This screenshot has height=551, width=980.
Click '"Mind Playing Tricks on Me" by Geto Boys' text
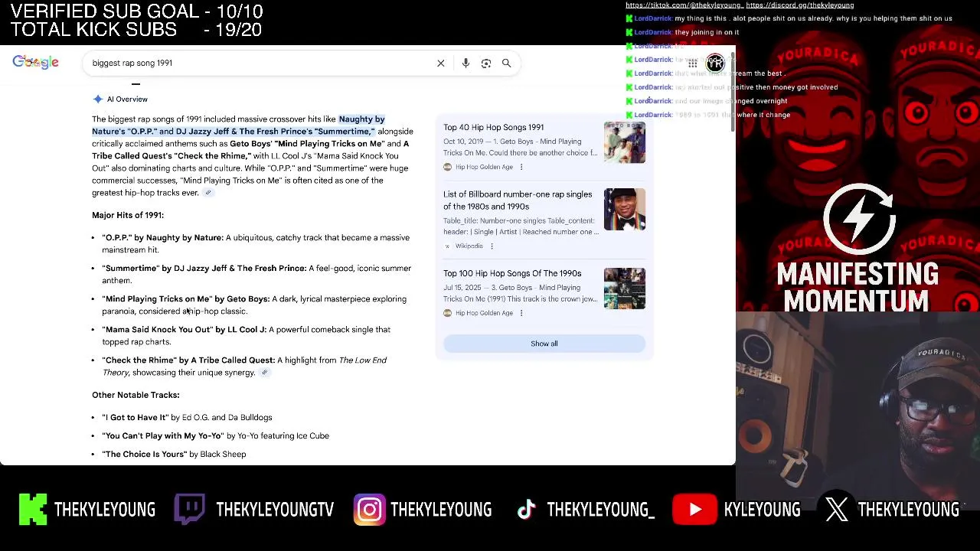(186, 299)
